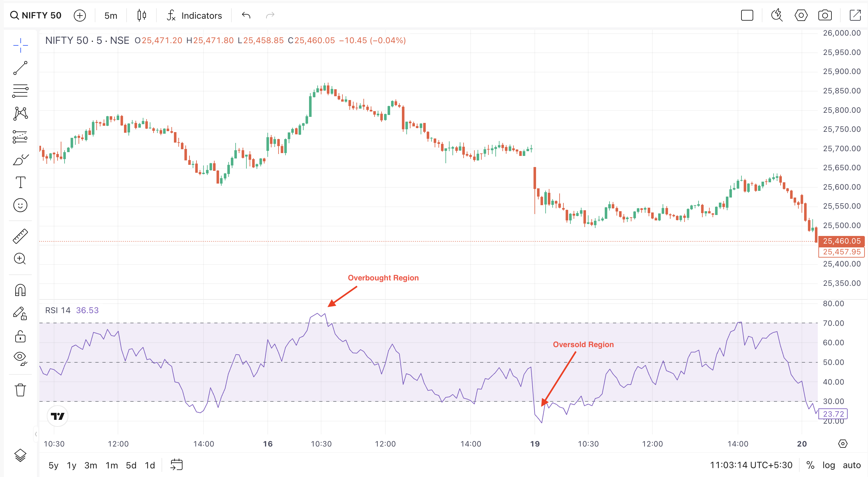Select the brush drawing tool

click(20, 159)
